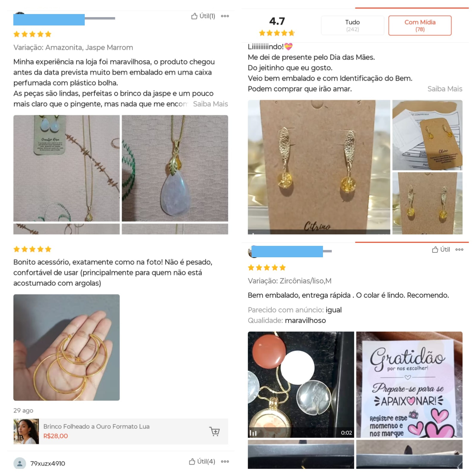Open three-dot menu beside Útil(1)
This screenshot has width=476, height=476.
tap(225, 16)
